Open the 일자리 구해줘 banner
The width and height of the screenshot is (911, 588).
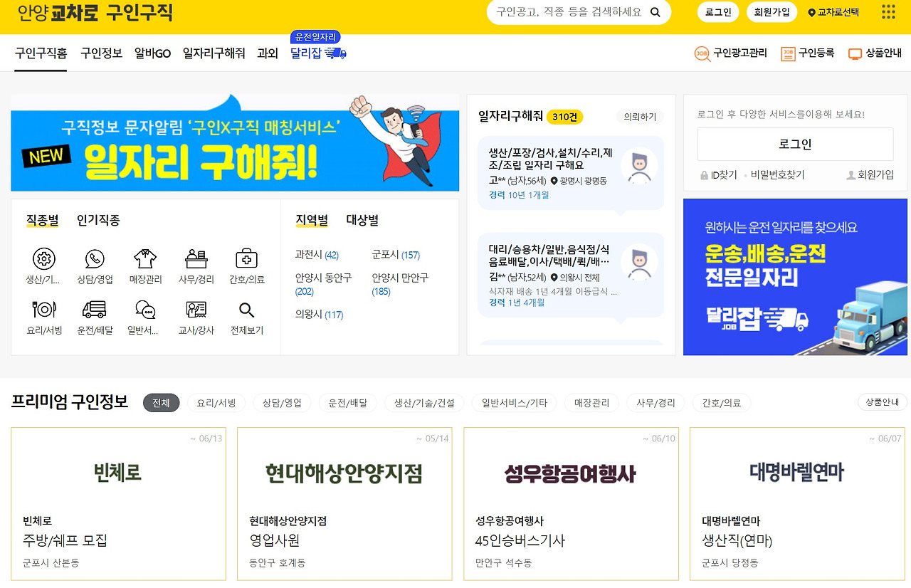(235, 142)
